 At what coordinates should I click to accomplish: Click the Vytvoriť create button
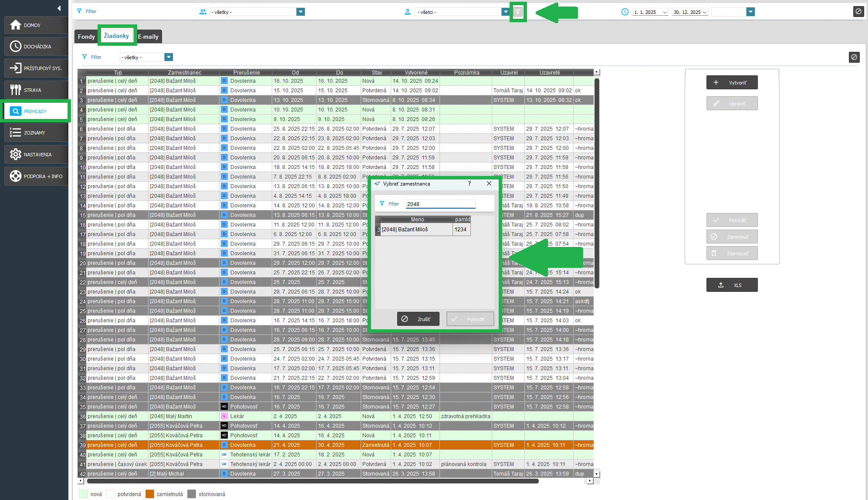[732, 83]
